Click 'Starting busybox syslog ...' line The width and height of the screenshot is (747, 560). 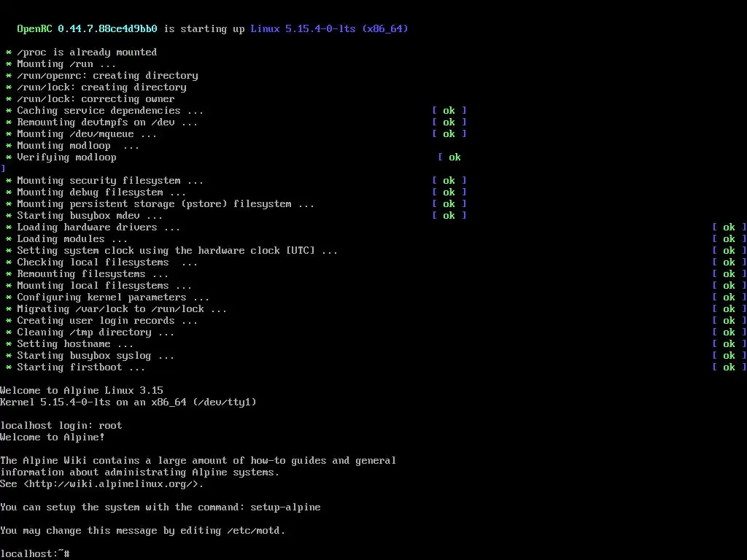96,355
